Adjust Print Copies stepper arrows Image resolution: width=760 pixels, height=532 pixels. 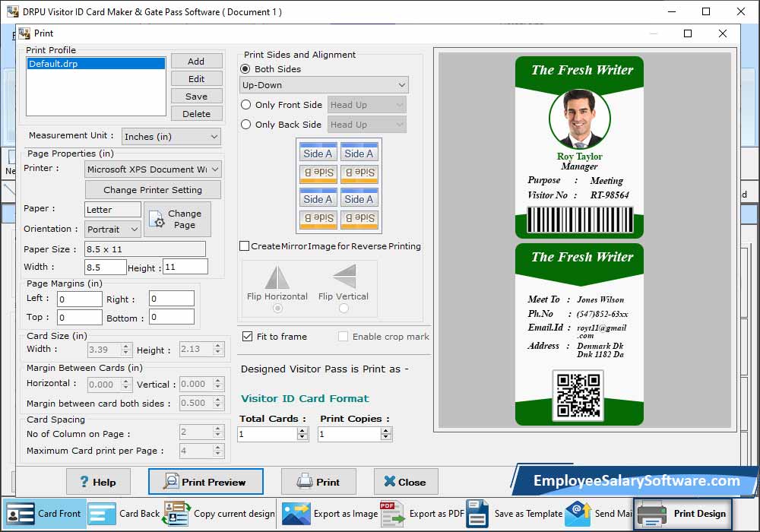click(386, 434)
